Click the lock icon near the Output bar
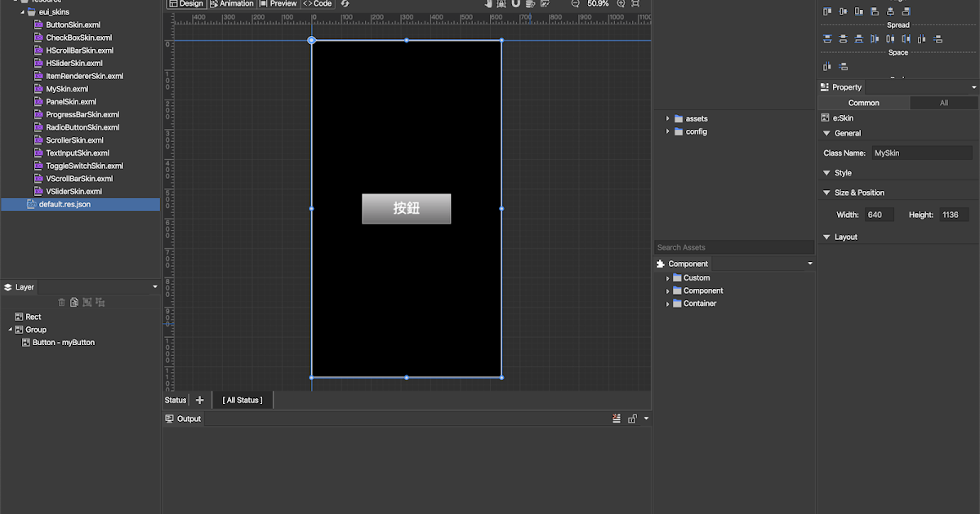 [632, 419]
